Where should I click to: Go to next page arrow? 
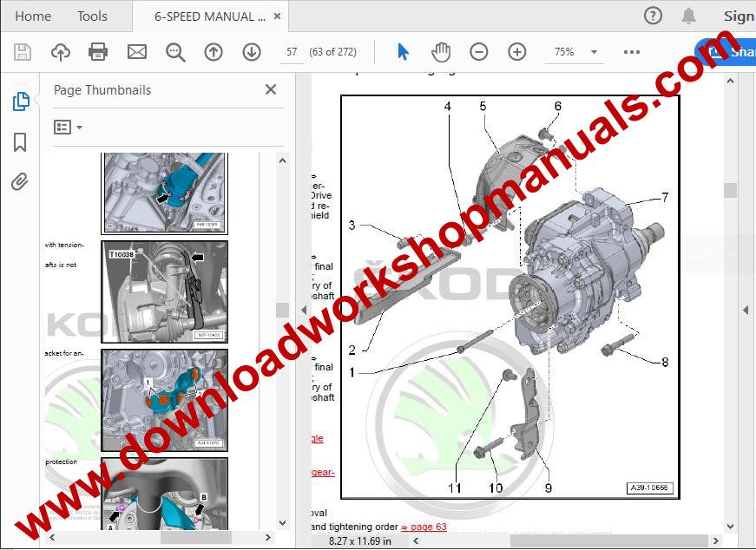click(252, 52)
